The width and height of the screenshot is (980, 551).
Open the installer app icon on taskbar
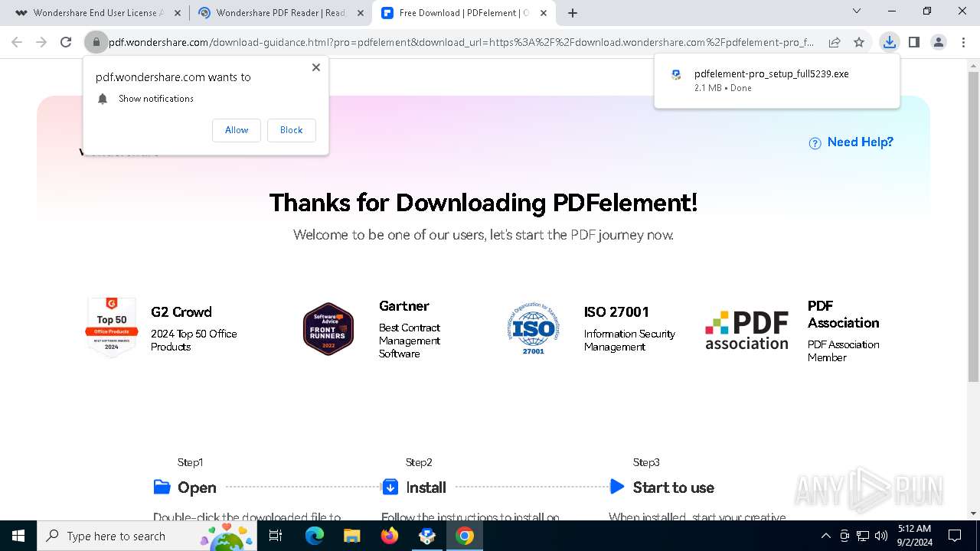point(427,536)
